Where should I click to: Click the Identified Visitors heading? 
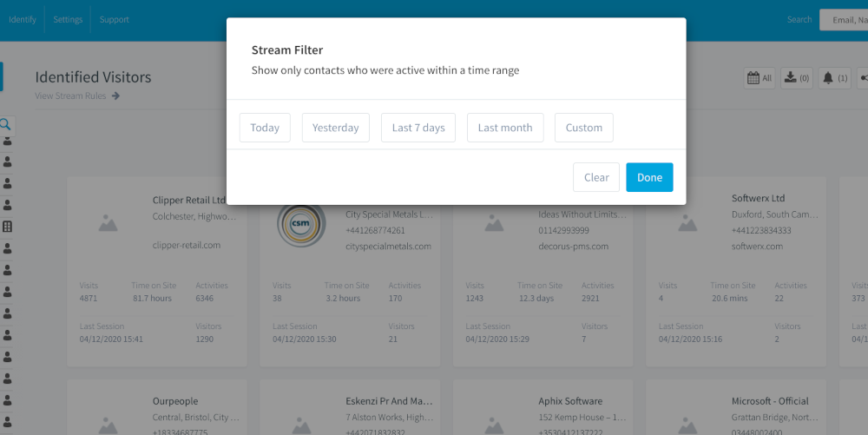pos(93,77)
